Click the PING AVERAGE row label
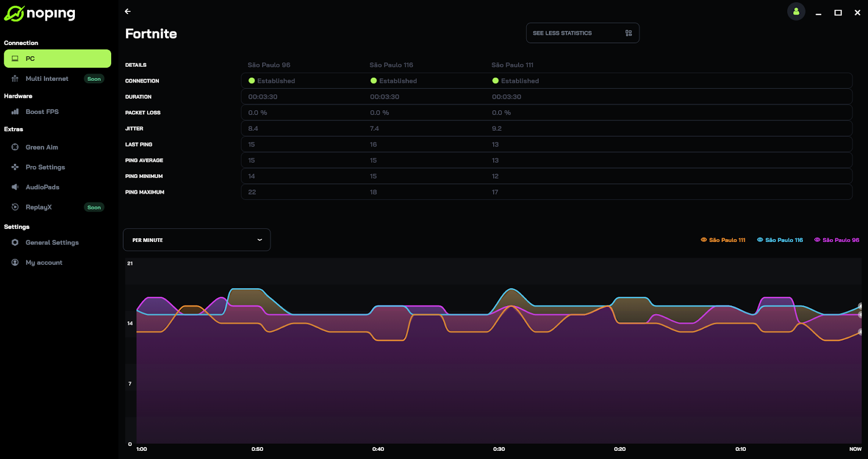 click(144, 161)
